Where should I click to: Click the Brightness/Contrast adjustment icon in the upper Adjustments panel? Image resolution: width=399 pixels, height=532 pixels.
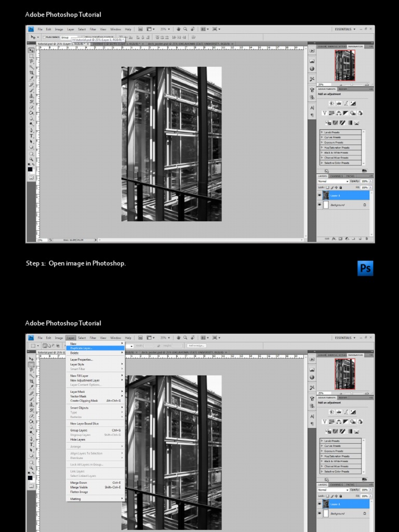coord(331,103)
